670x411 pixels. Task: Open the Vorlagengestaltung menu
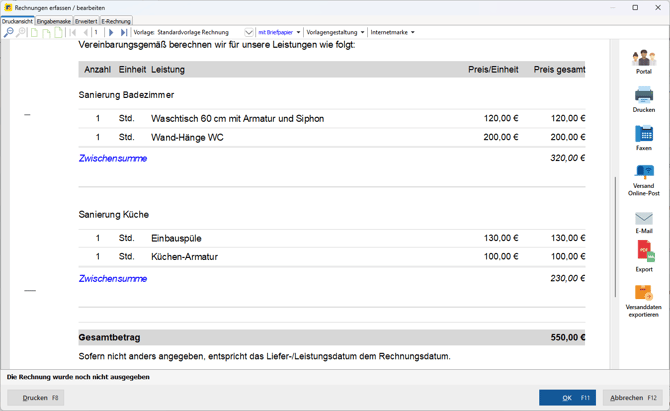coord(335,32)
